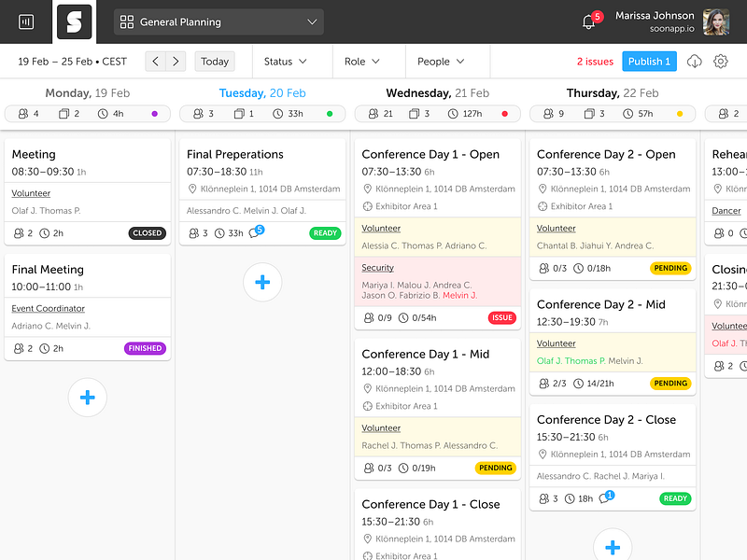The width and height of the screenshot is (747, 560).
Task: Click the Soon app logo
Action: tap(75, 21)
